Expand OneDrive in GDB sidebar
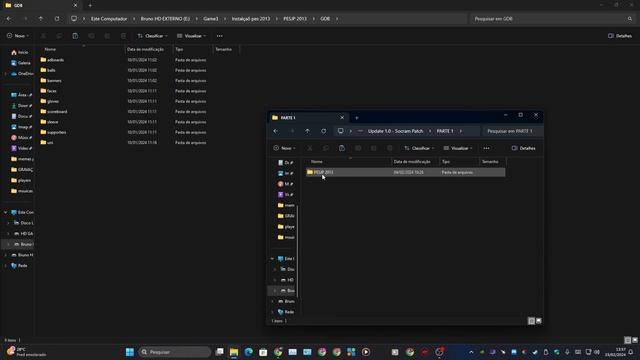 5,74
